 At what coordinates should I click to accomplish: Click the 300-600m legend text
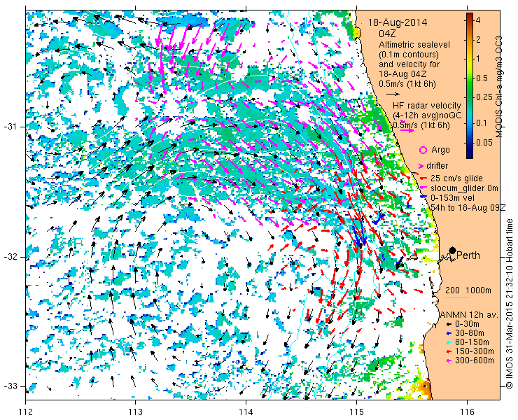(x=475, y=360)
